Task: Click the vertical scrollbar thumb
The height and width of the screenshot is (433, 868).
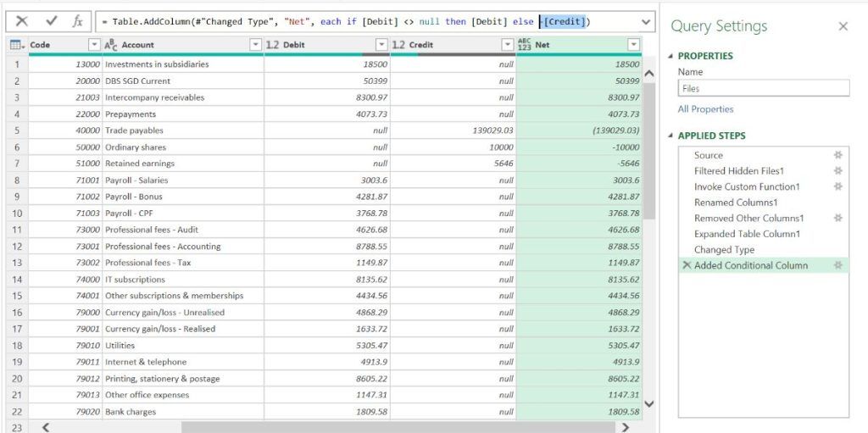Action: pyautogui.click(x=649, y=151)
